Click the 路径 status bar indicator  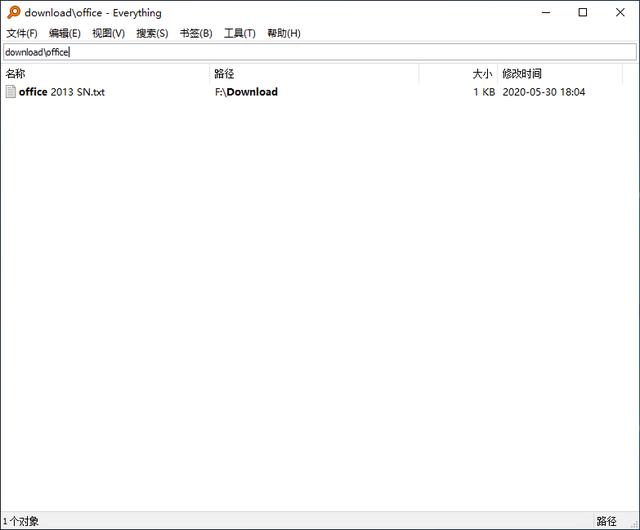click(607, 521)
